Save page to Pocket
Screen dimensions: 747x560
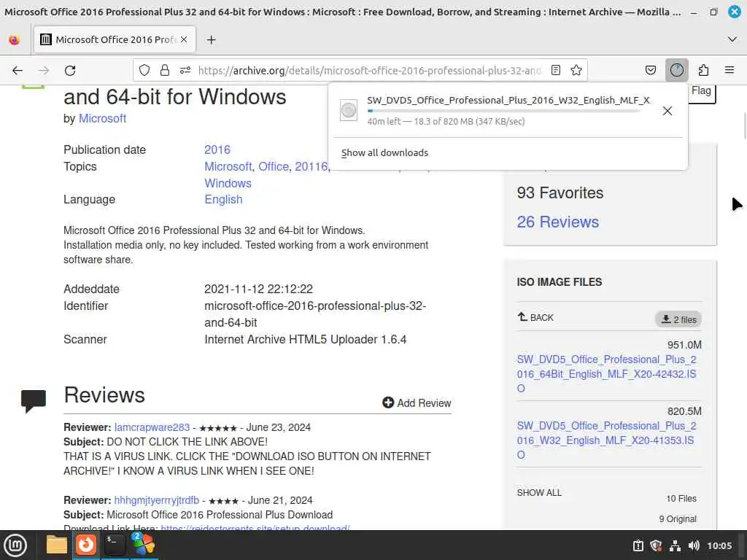651,71
